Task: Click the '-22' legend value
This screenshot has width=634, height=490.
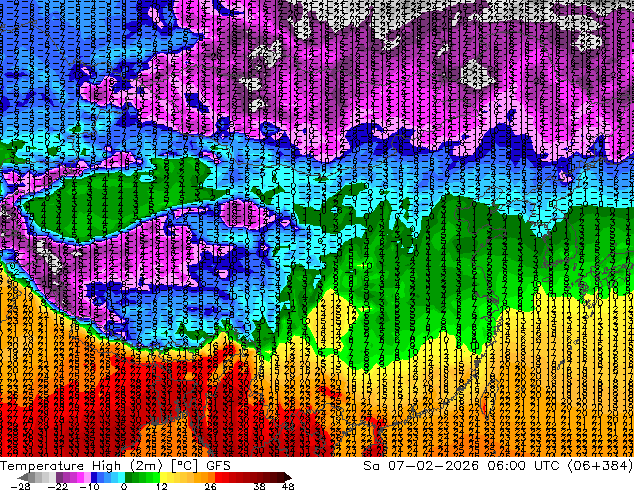Action: [57, 486]
